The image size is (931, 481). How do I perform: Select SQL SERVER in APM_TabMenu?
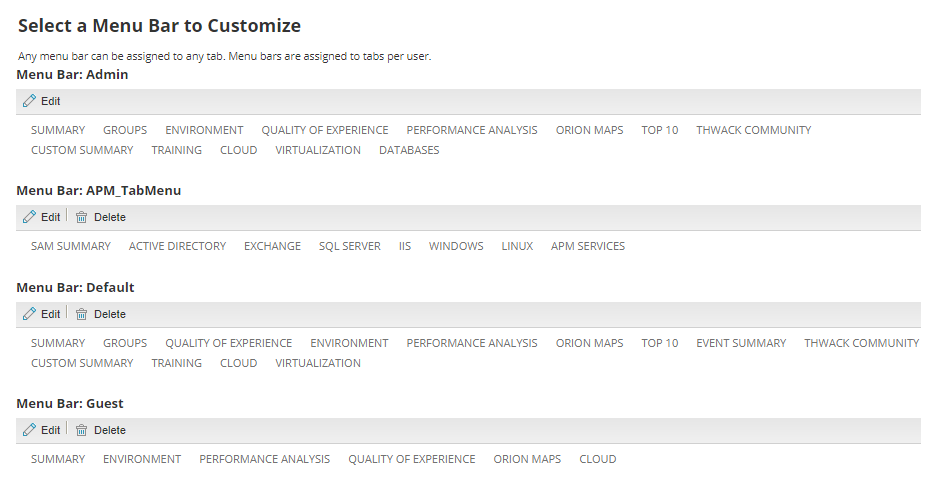pos(349,246)
